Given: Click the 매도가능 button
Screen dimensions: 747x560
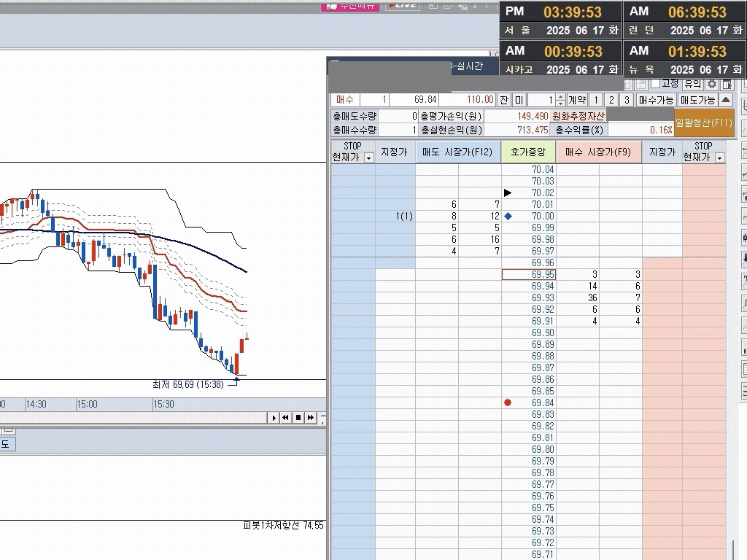Looking at the screenshot, I should tap(697, 100).
